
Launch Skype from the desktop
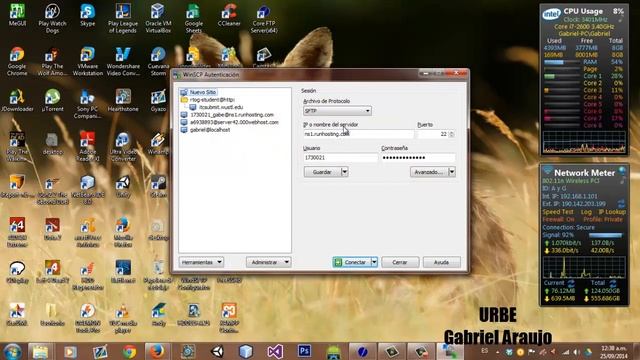87,15
